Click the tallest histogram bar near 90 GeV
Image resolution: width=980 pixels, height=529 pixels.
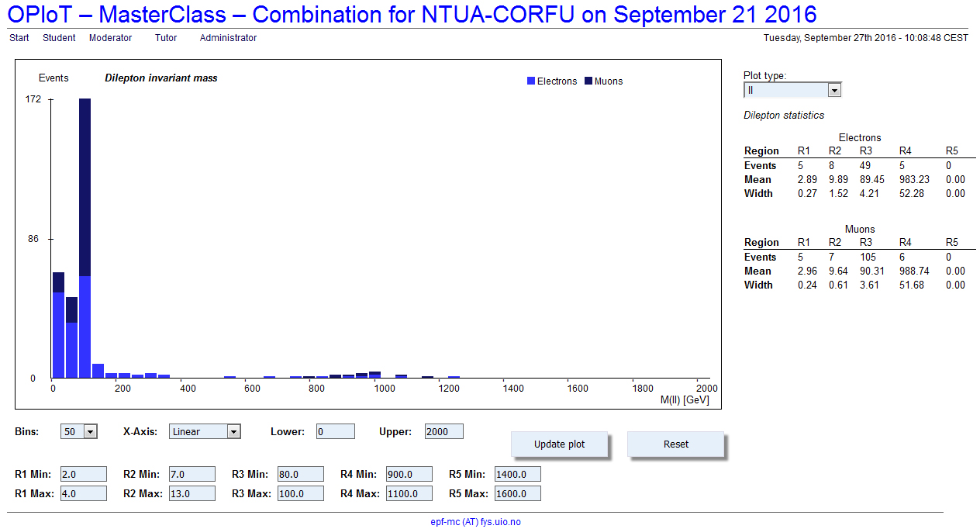85,238
